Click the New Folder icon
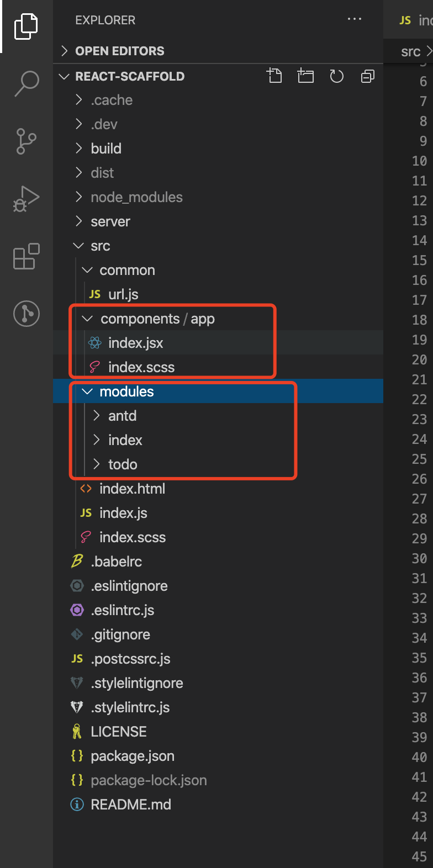433x868 pixels. (x=305, y=76)
